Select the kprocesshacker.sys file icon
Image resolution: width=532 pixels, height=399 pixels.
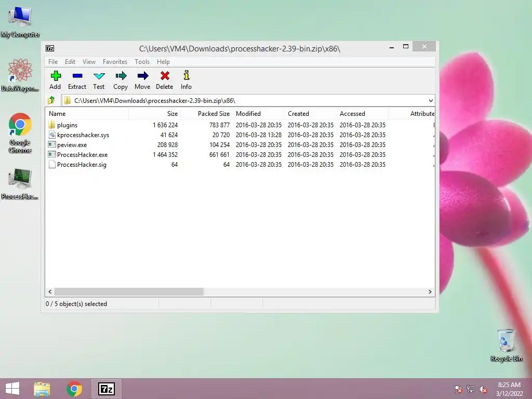click(51, 135)
